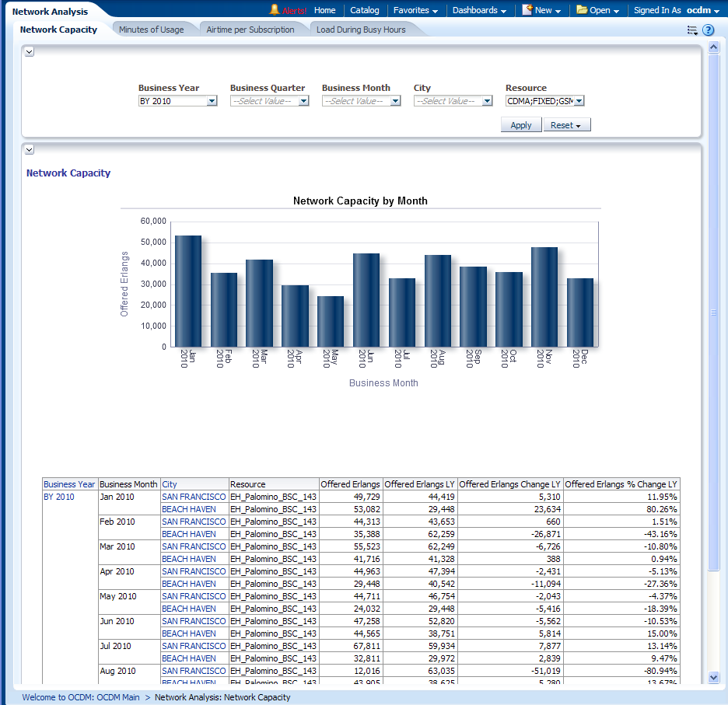
Task: Switch to Minutes of Usage tab
Action: pos(152,30)
